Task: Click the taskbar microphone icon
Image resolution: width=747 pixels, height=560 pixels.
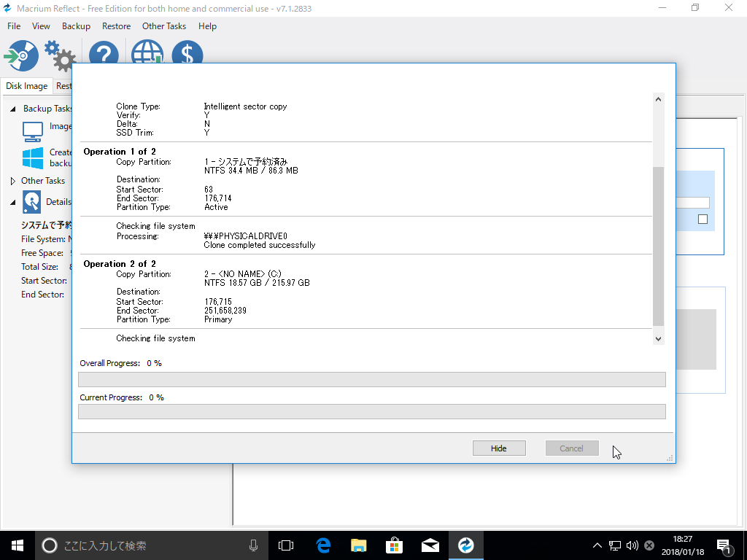Action: click(x=253, y=545)
